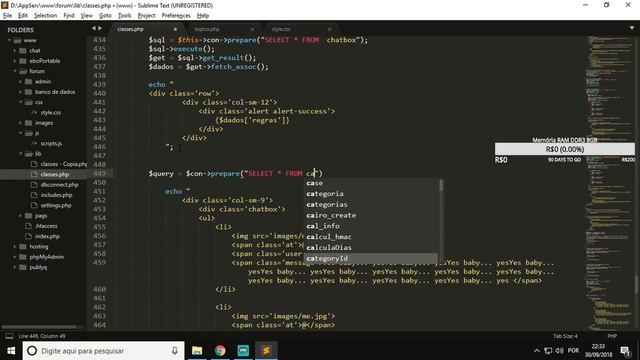The image size is (640, 360).
Task: Open the Project menu
Action: coord(147,16)
